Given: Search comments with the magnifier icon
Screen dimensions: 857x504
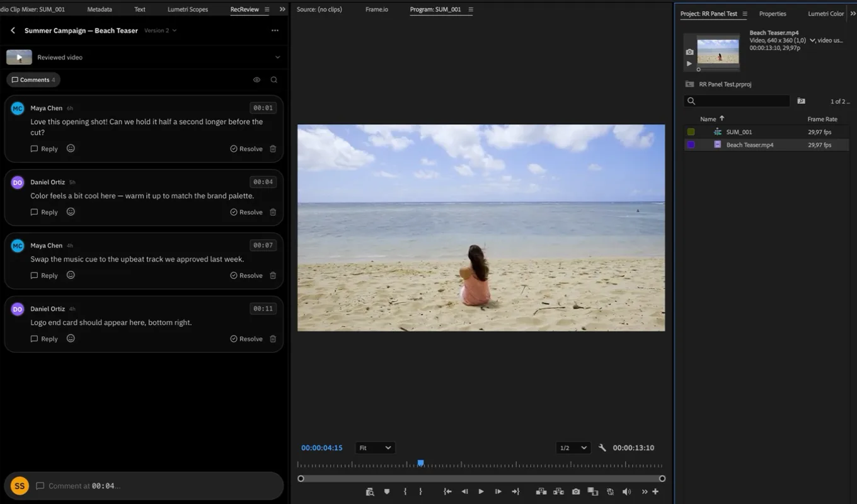Looking at the screenshot, I should (x=273, y=80).
